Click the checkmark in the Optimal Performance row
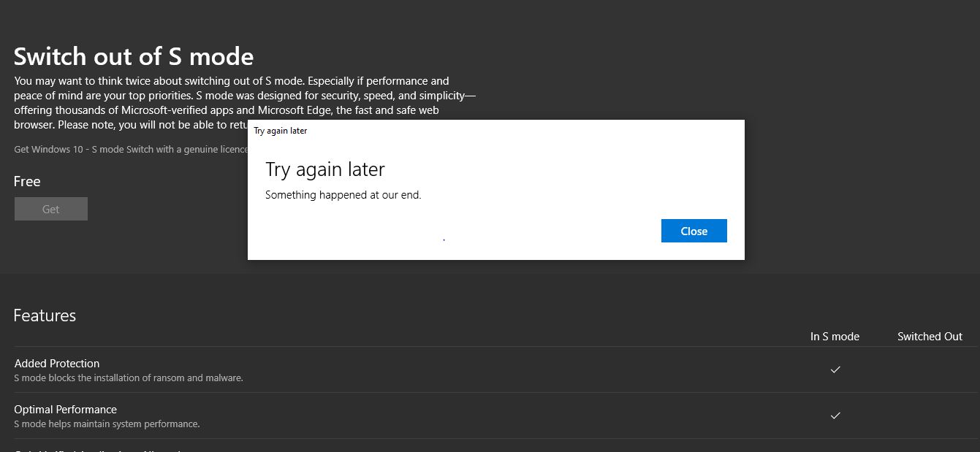 point(835,415)
